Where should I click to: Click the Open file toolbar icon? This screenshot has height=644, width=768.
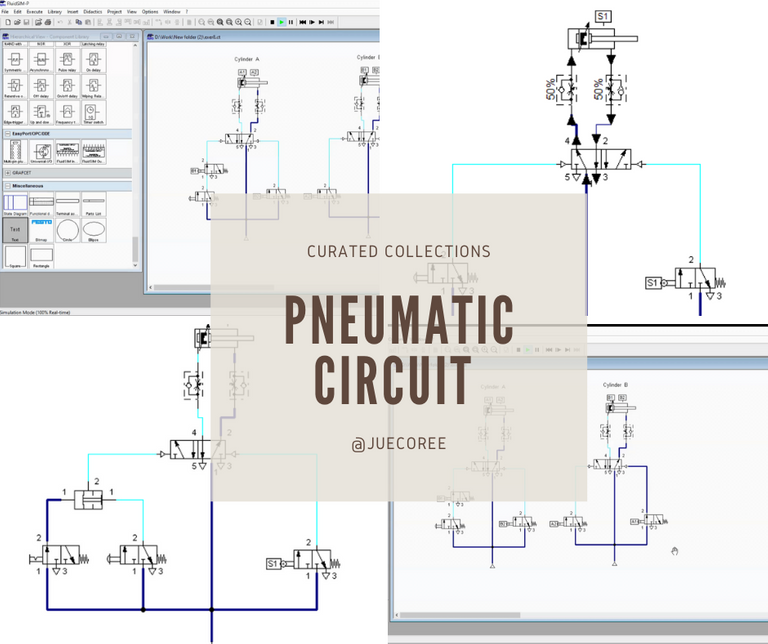tap(17, 22)
